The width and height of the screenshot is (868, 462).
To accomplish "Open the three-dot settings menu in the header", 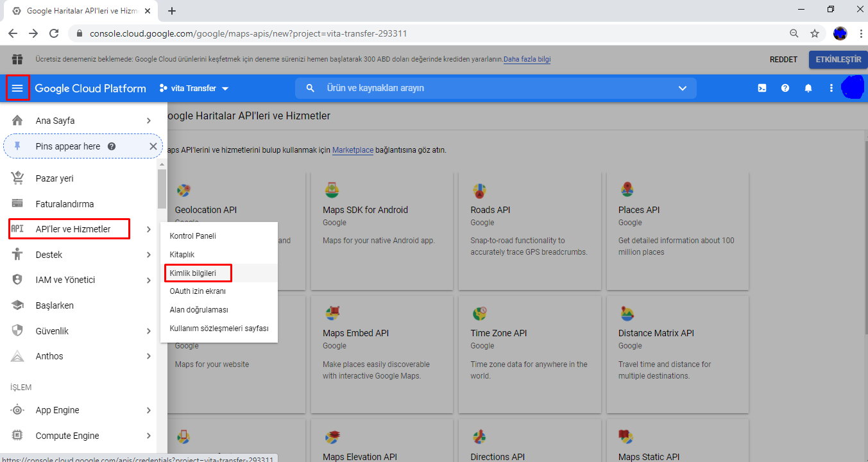I will click(x=831, y=88).
